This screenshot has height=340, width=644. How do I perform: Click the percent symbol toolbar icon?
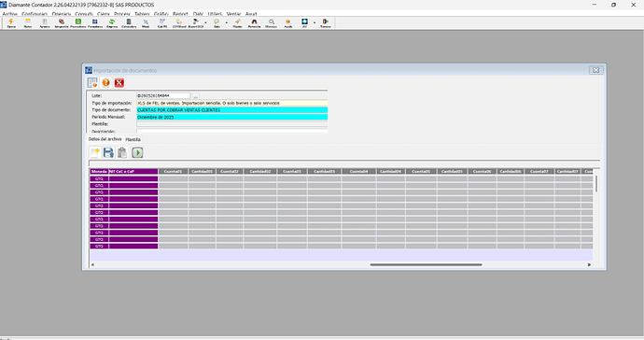(x=146, y=23)
